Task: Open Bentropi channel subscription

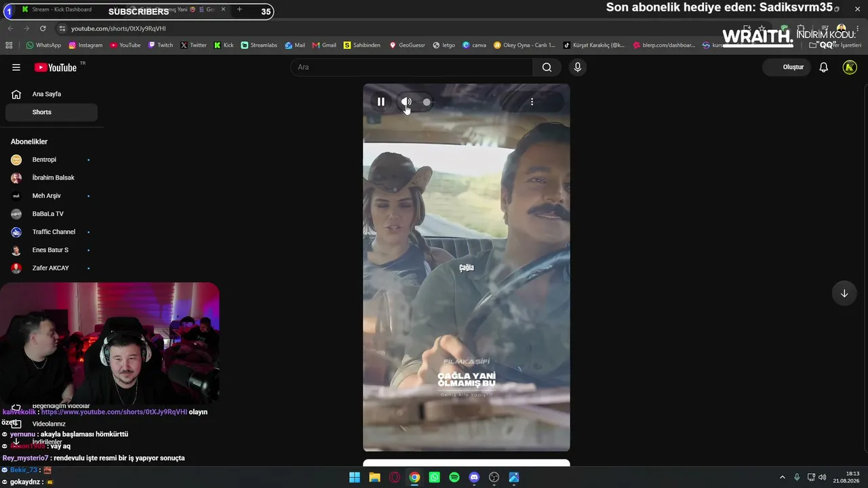Action: click(x=52, y=160)
